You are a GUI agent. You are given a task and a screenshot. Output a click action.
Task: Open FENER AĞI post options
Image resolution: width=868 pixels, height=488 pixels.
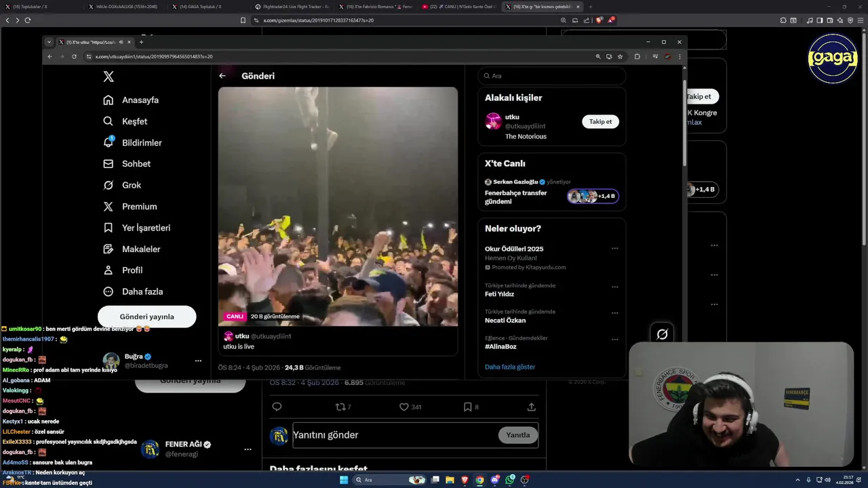point(248,449)
